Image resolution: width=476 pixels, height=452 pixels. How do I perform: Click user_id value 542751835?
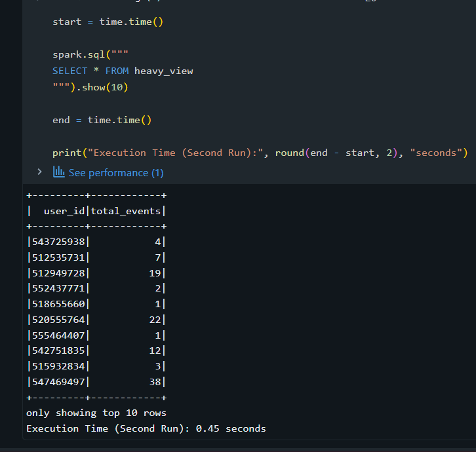(58, 350)
